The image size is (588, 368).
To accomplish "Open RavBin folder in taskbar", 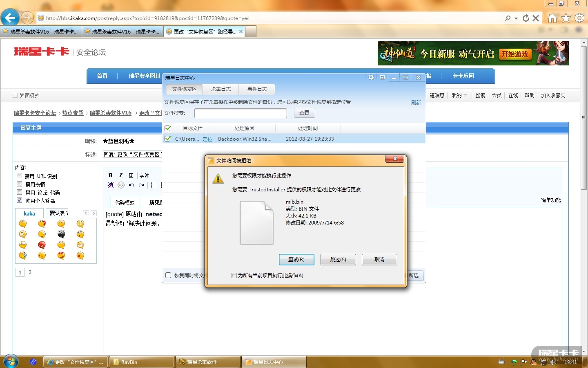I will click(142, 362).
